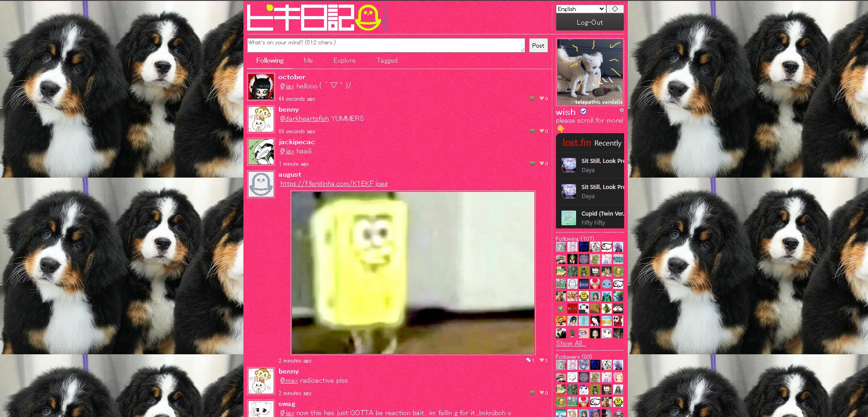Open the @max mention link
Screen dimensions: 868x417
(289, 380)
